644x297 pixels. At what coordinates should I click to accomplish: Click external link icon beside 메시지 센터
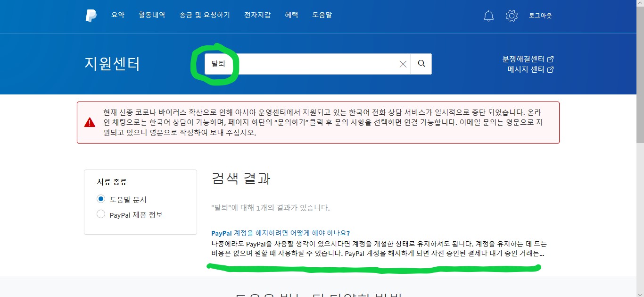(550, 69)
